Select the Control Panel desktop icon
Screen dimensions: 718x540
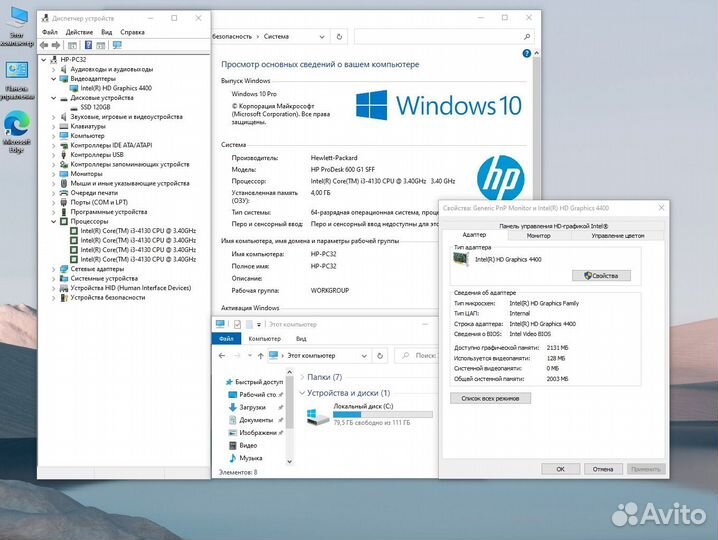click(x=17, y=80)
